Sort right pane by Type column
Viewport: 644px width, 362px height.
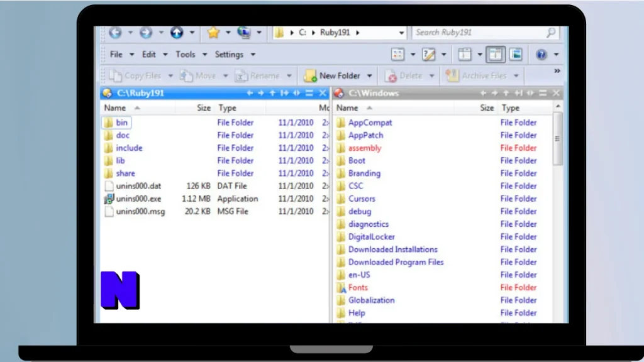525,108
